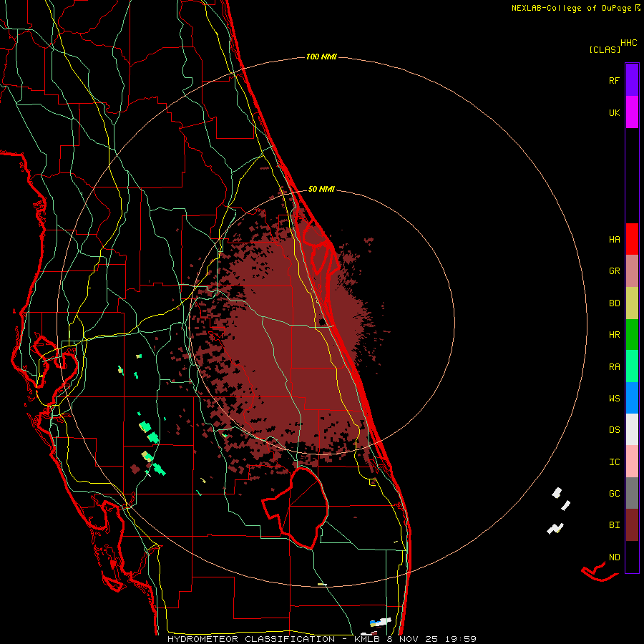
Task: Click the 50 NMI range ring label
Action: pyautogui.click(x=321, y=189)
